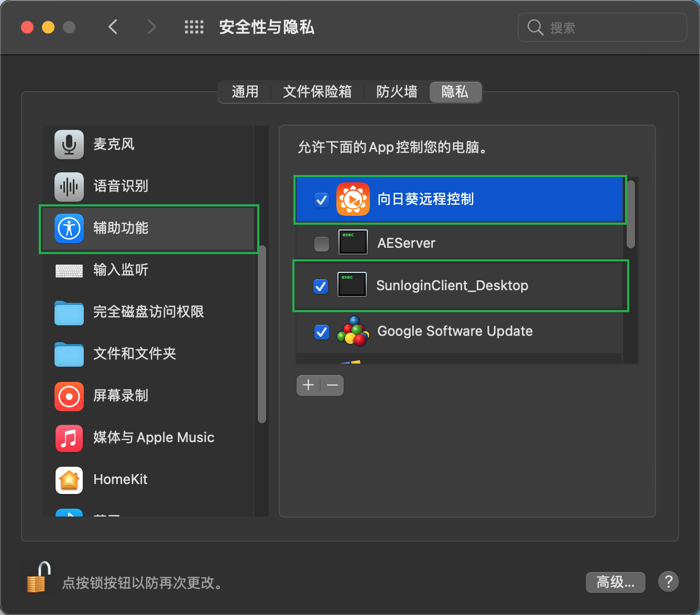Open Full Disk Access (完全磁盘访问权限) folder icon

click(69, 313)
